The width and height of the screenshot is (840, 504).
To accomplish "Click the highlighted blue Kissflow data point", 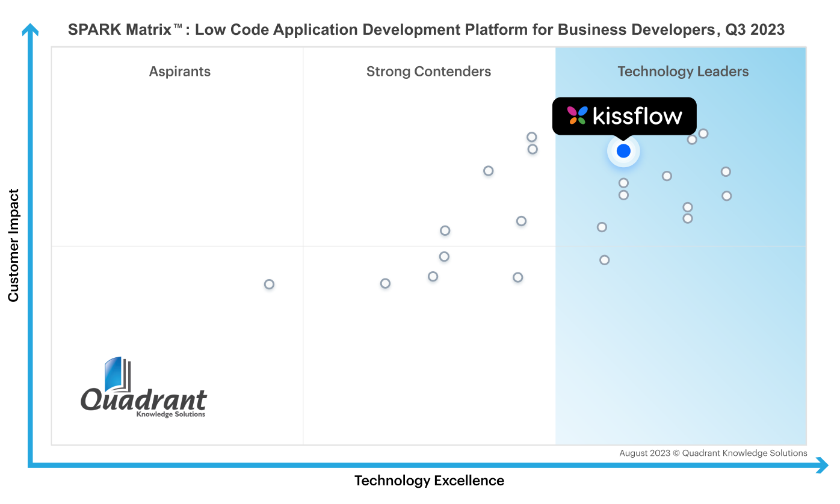I will [623, 151].
